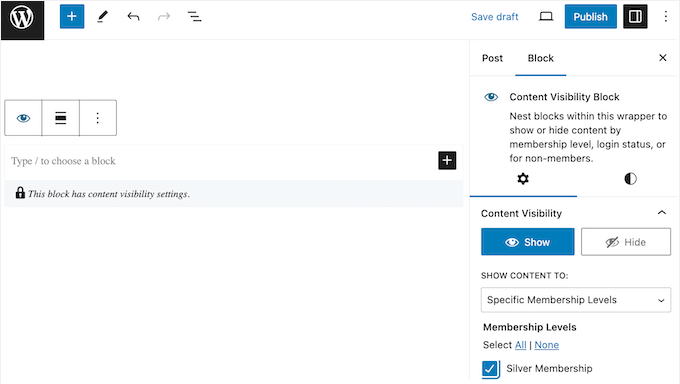
Task: Open the top bar Options menu
Action: (665, 16)
